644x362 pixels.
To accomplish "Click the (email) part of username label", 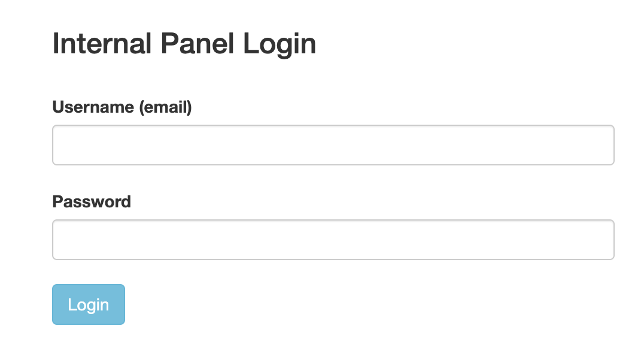I will tap(166, 107).
